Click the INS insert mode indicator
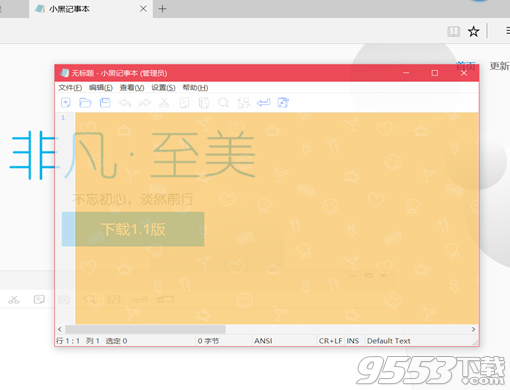 coord(353,341)
